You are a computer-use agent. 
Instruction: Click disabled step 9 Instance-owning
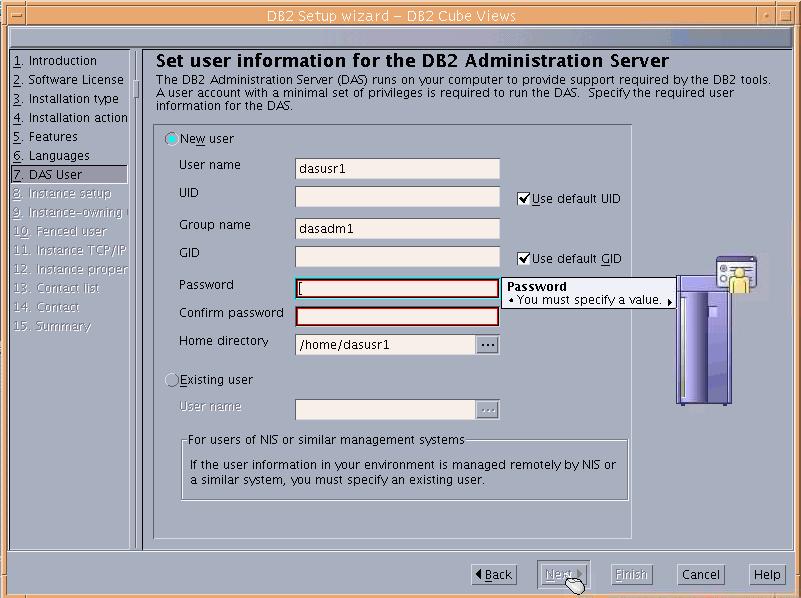(70, 212)
